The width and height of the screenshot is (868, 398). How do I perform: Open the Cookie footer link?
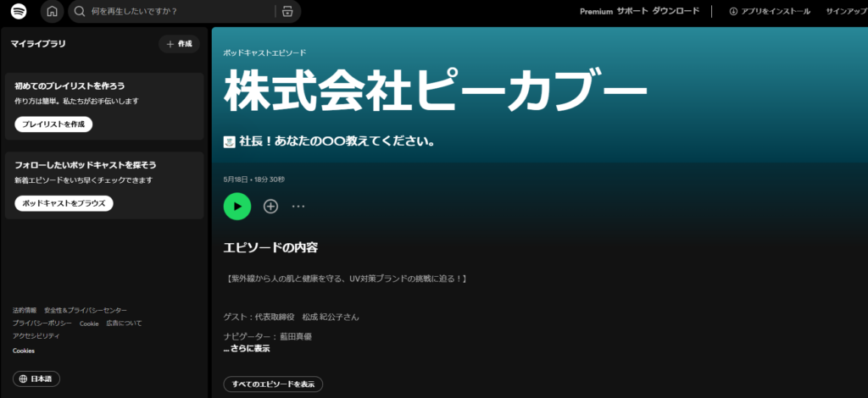pyautogui.click(x=89, y=323)
